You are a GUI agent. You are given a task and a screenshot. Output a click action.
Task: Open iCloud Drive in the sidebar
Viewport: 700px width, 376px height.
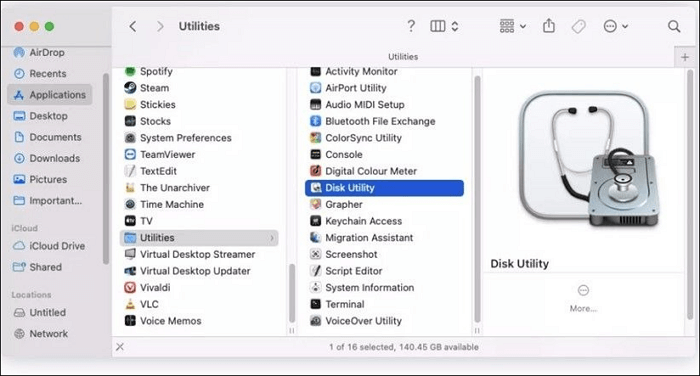pos(49,246)
